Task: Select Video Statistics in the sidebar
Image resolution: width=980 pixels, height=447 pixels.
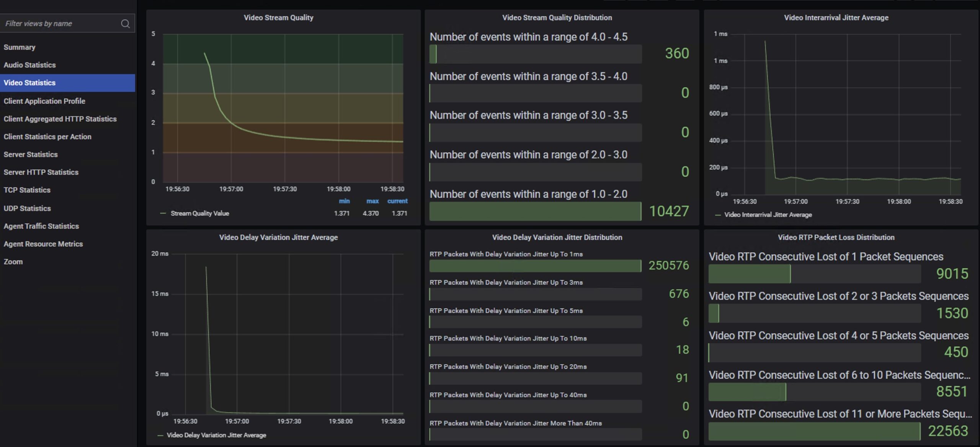Action: [x=29, y=83]
